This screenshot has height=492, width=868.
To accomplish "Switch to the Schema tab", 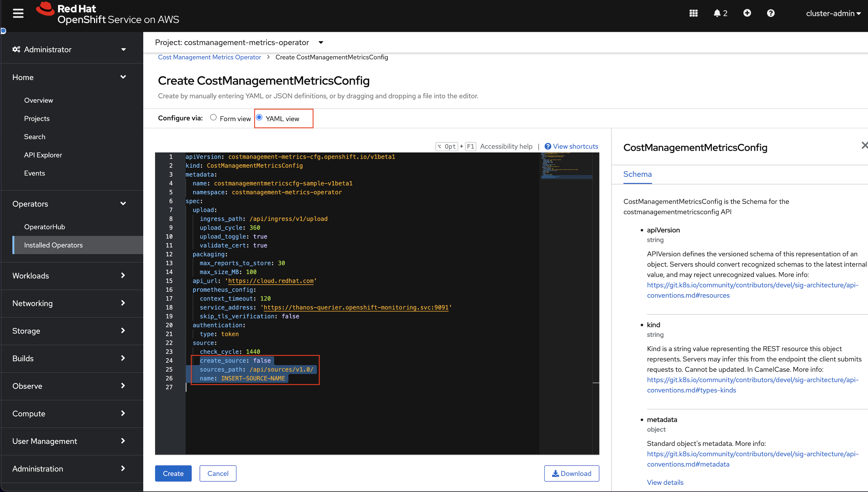I will pyautogui.click(x=637, y=174).
